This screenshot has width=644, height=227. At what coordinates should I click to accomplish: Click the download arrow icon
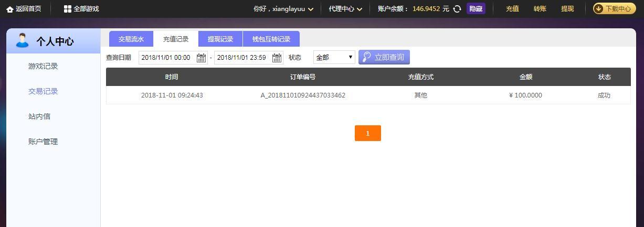[x=599, y=8]
